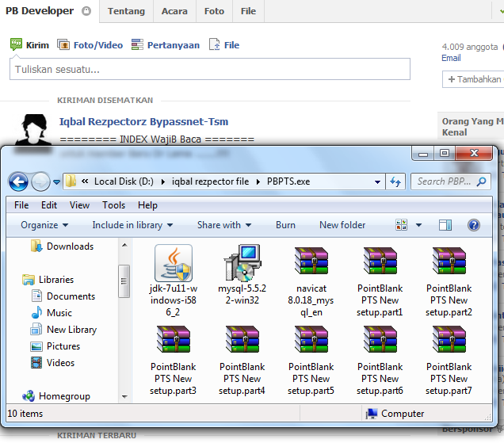Open the Explorer View menu

click(x=79, y=205)
